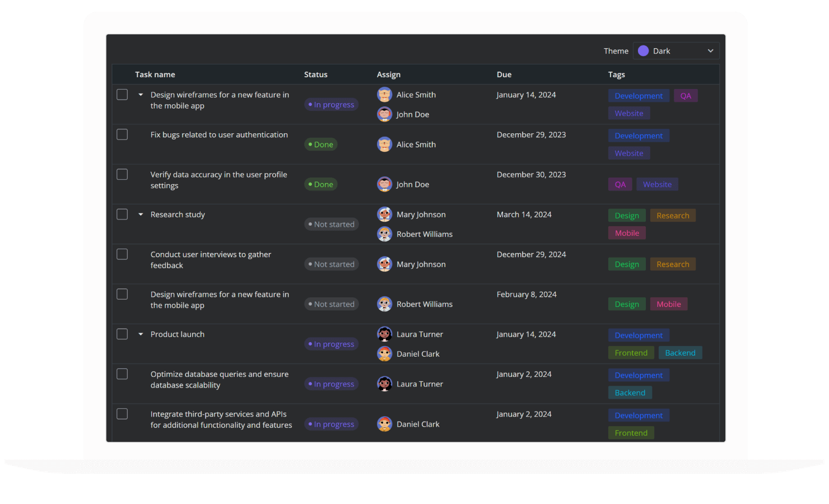The image size is (829, 504).
Task: Click the Done status of Fix bugs task
Action: (x=321, y=144)
